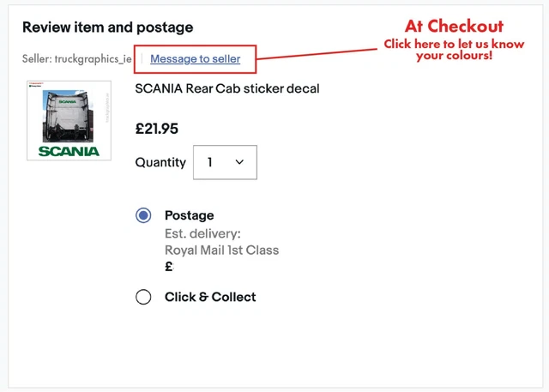549x392 pixels.
Task: Click the chevron arrow in the Quantity box
Action: pos(239,162)
